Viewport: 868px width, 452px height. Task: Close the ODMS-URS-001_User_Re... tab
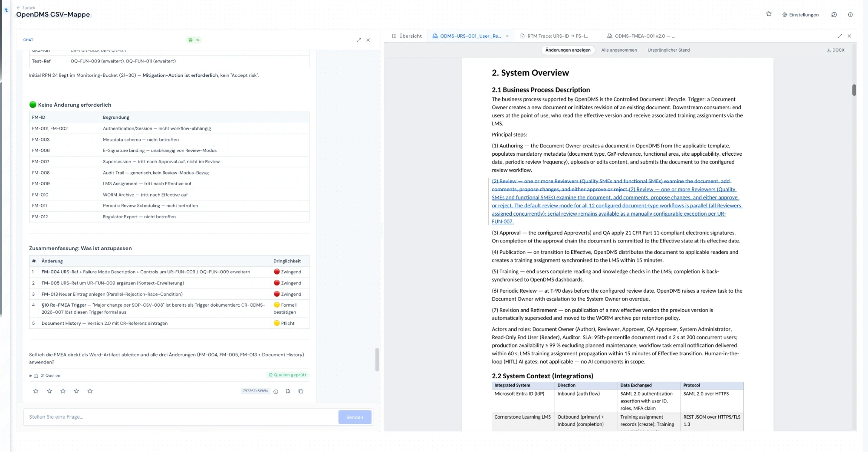[507, 36]
